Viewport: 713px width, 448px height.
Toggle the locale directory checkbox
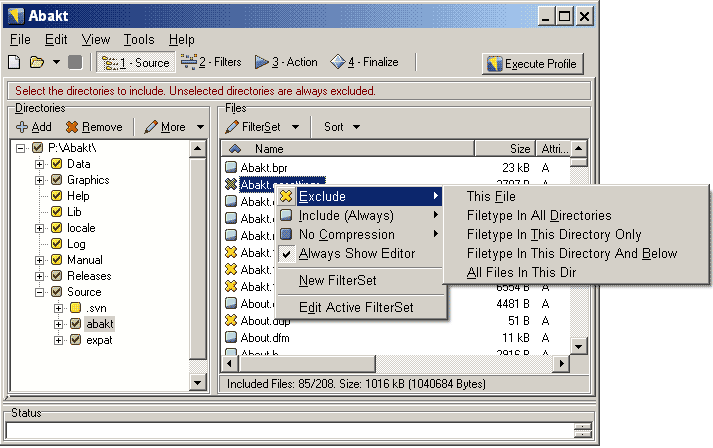(56, 227)
